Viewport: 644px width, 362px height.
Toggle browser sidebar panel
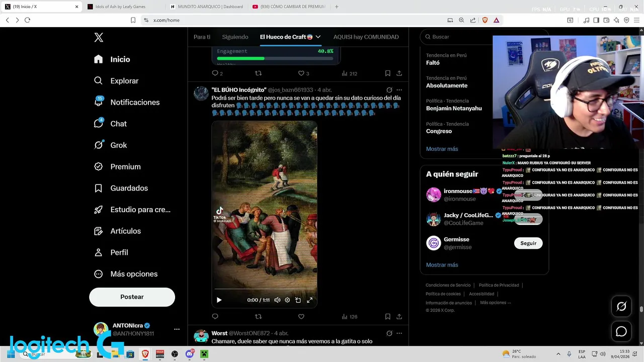596,20
